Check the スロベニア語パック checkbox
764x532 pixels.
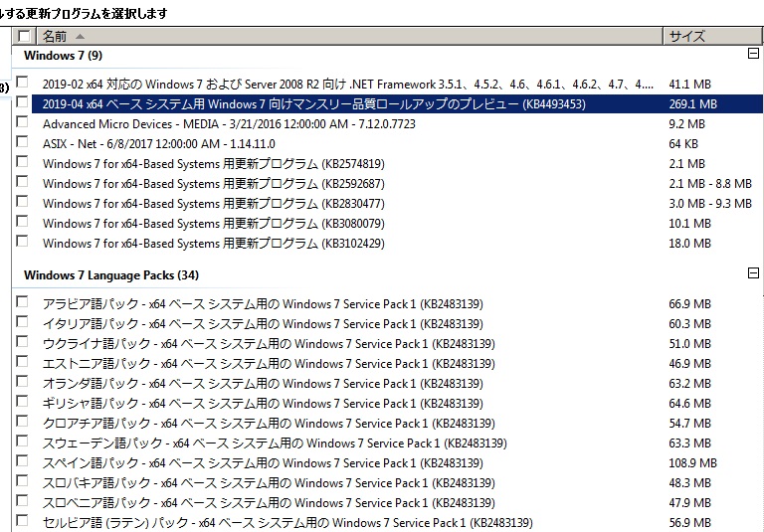coord(23,501)
